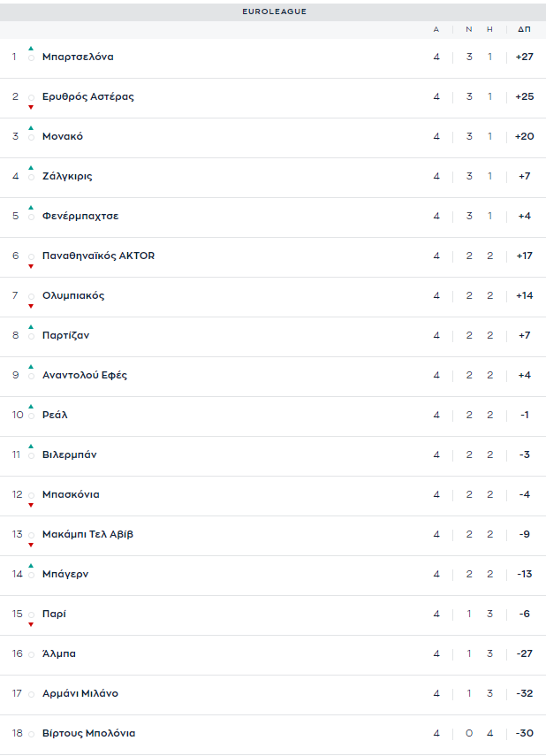Click the N wins column header
546x756 pixels.
tap(469, 29)
